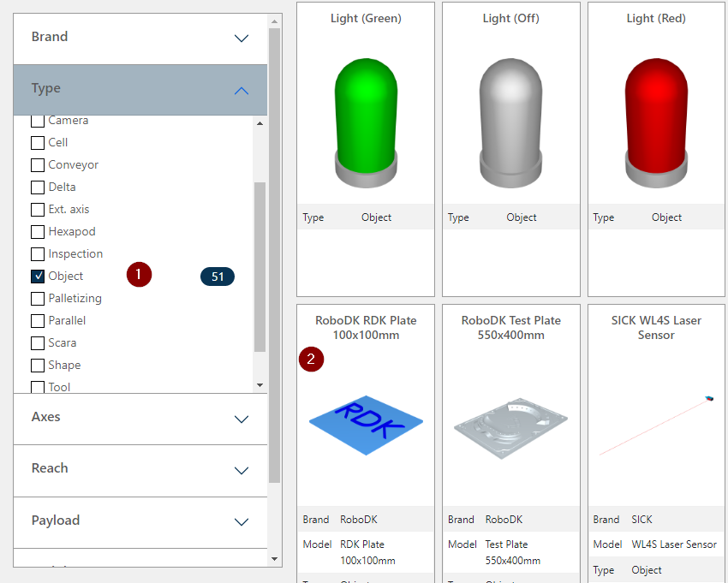This screenshot has height=583, width=728.
Task: Click 'RoboDK' brand on the Test Plate card
Action: (504, 520)
